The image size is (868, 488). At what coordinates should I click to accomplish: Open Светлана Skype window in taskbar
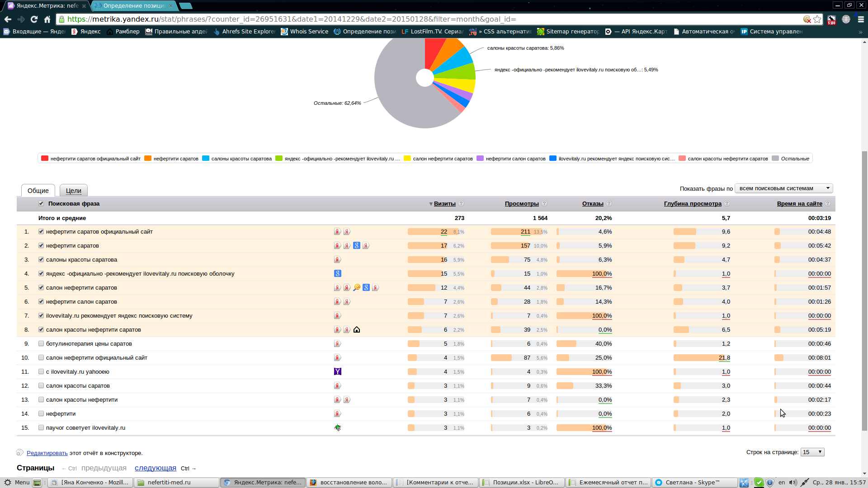pos(694,482)
